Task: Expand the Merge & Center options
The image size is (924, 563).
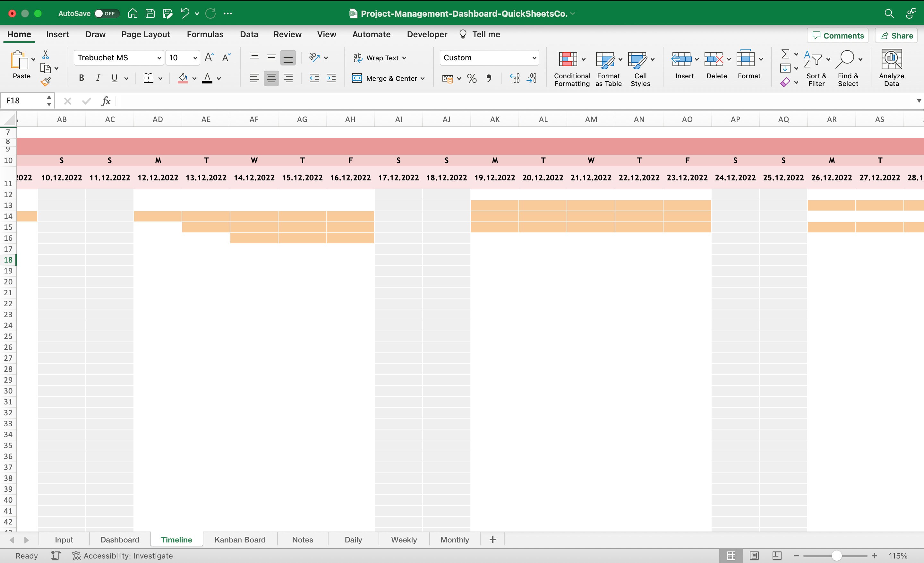Action: pos(423,78)
